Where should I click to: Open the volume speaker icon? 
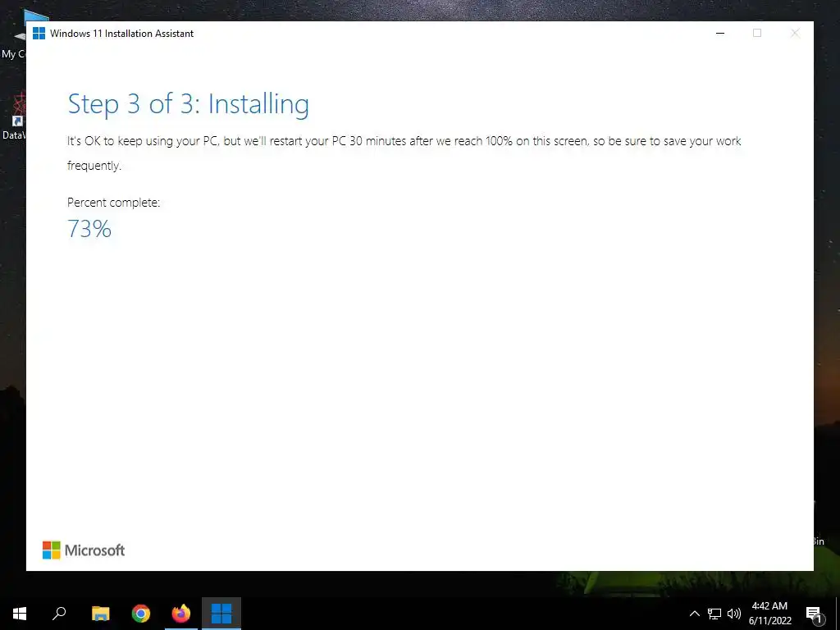734,614
